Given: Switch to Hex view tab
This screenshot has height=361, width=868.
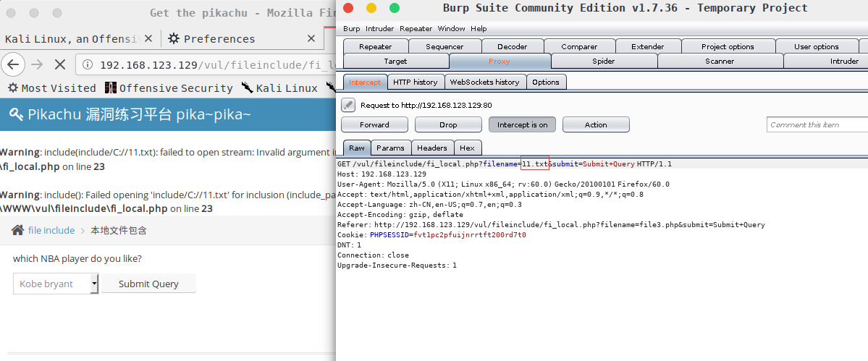Looking at the screenshot, I should click(x=467, y=148).
